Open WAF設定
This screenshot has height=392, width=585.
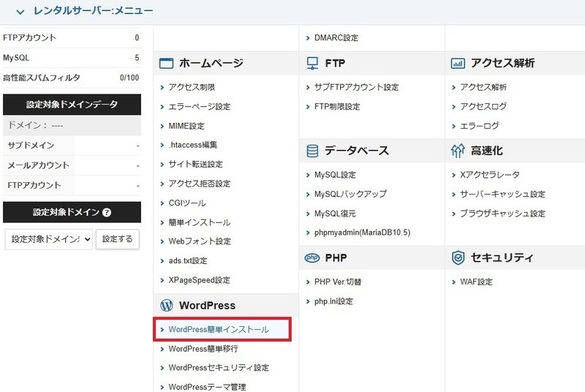tap(476, 282)
